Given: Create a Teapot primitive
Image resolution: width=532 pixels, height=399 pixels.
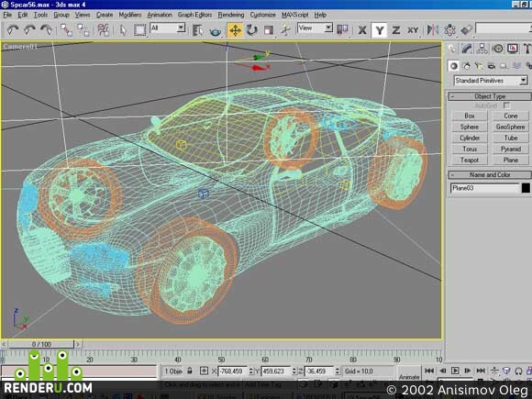Looking at the screenshot, I should (470, 160).
